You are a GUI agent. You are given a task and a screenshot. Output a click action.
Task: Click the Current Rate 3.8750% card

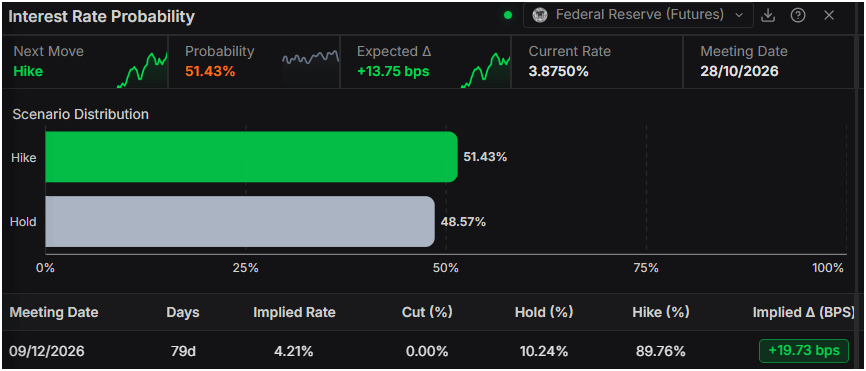point(597,61)
